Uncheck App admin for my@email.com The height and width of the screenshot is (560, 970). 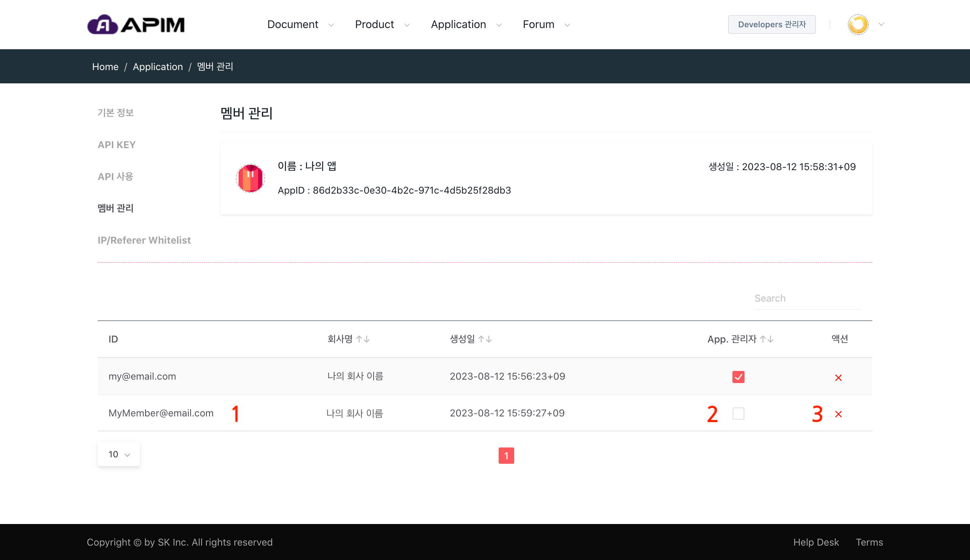[x=738, y=377]
